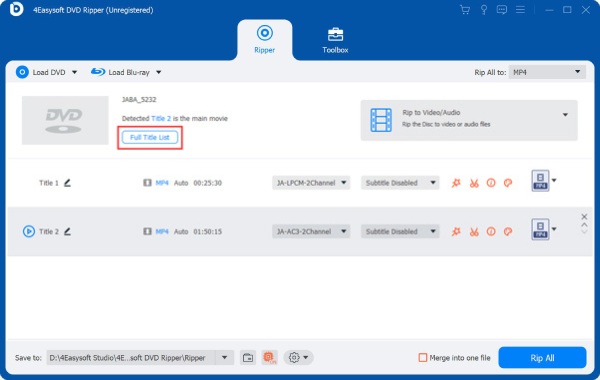Enable Merge into one file checkbox
The height and width of the screenshot is (380, 600).
423,358
